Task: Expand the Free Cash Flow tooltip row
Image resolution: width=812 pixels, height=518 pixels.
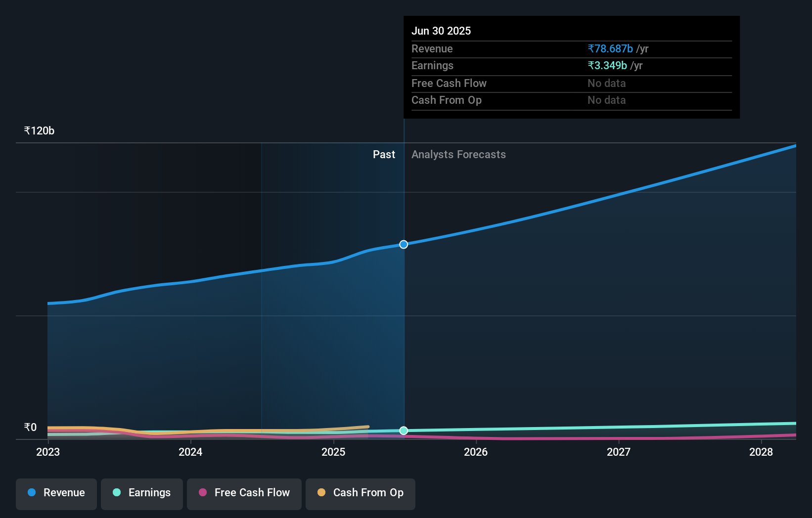Action: tap(571, 83)
